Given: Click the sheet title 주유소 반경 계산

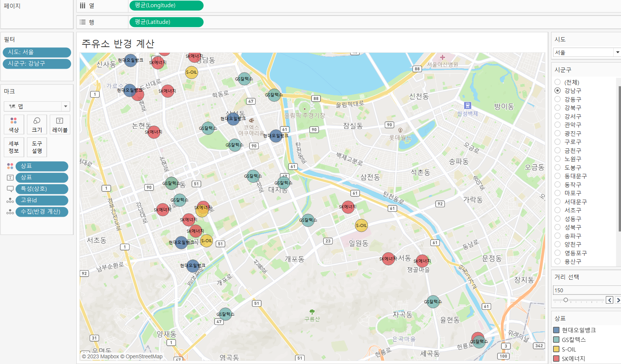Looking at the screenshot, I should click(x=118, y=44).
